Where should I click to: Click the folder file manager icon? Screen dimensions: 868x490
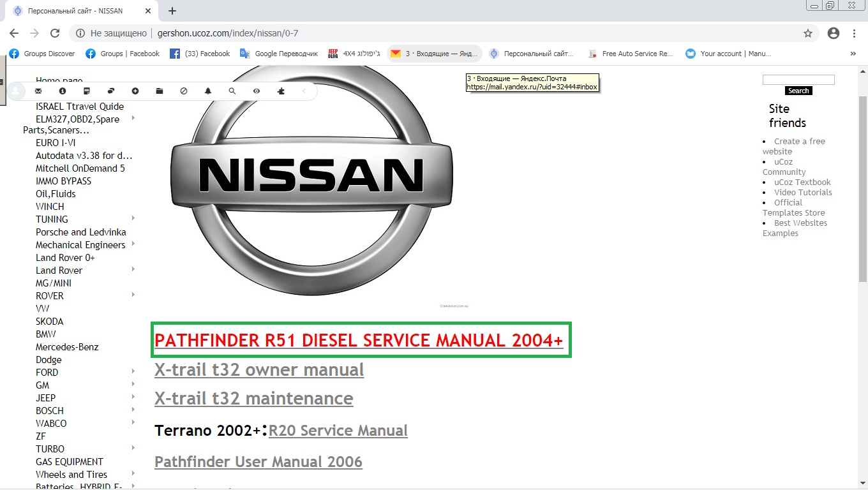tap(160, 91)
